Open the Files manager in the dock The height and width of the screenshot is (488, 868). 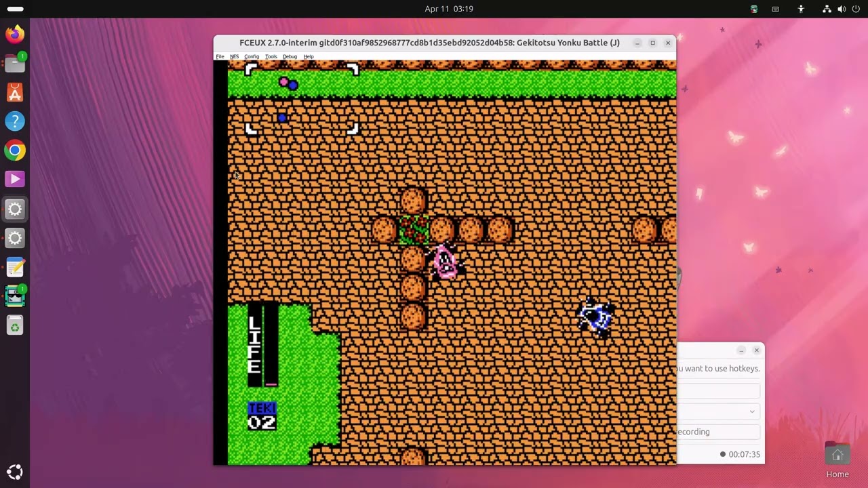click(x=15, y=63)
